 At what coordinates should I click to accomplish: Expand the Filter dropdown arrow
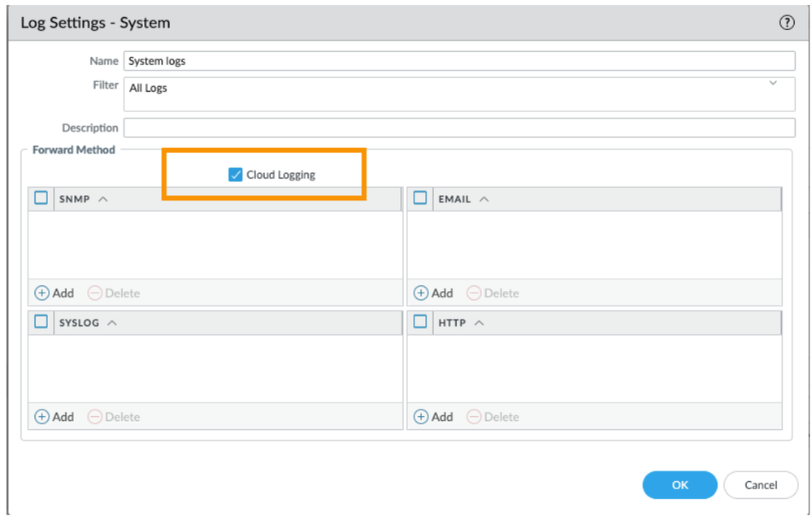click(x=773, y=83)
